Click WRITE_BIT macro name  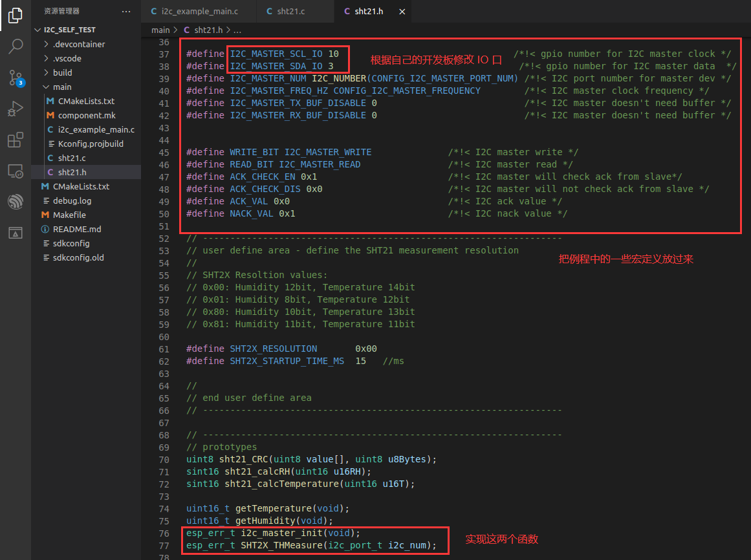pos(254,152)
